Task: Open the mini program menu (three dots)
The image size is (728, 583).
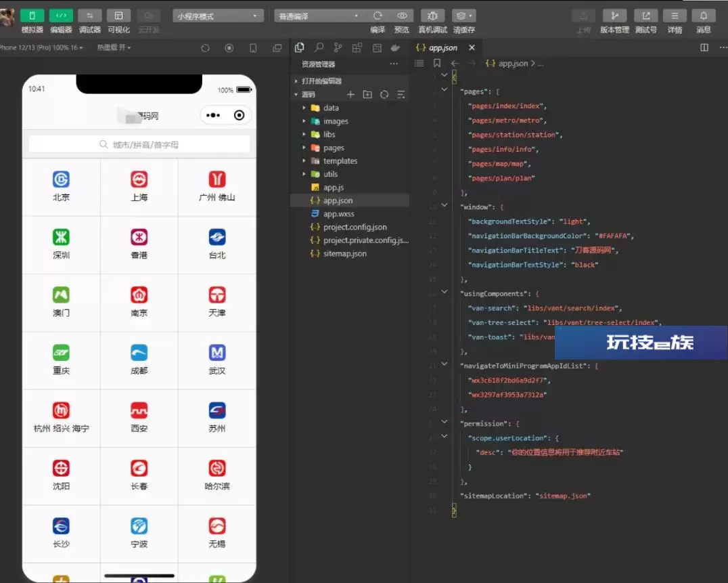Action: tap(213, 115)
